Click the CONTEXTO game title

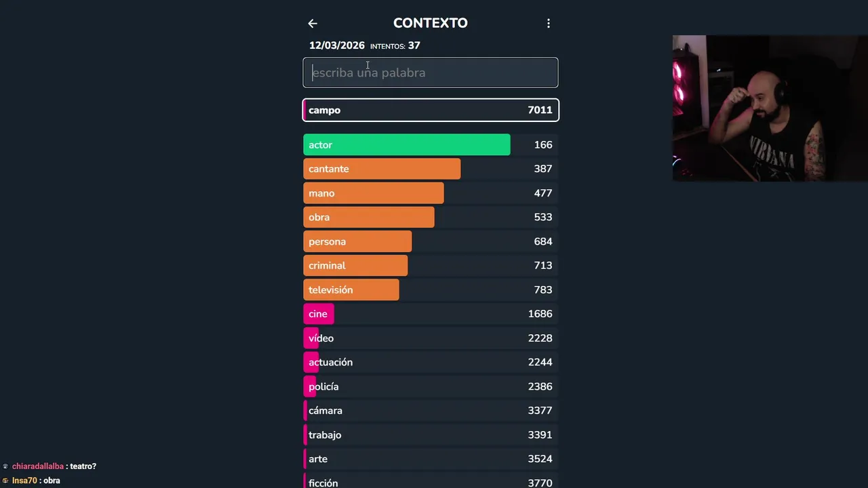(430, 23)
